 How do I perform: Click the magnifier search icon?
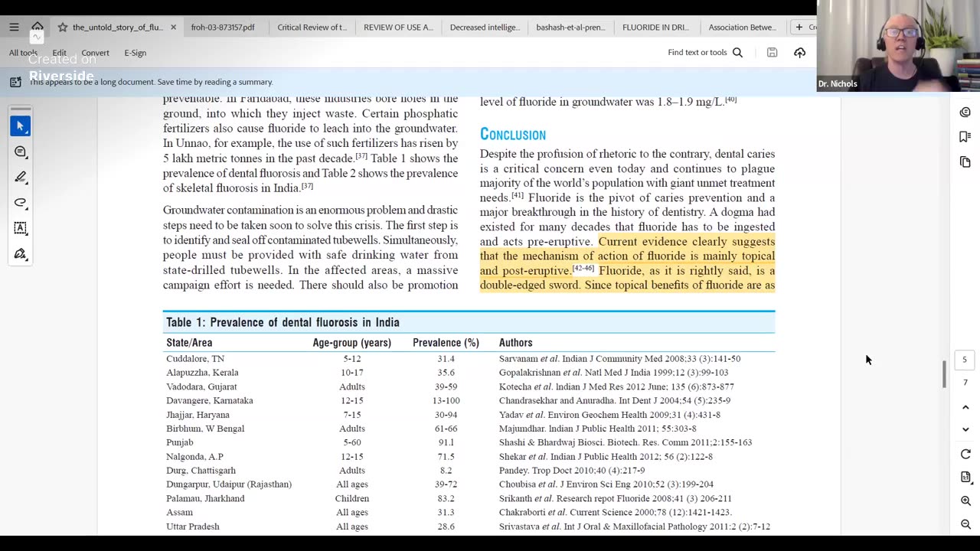point(737,52)
